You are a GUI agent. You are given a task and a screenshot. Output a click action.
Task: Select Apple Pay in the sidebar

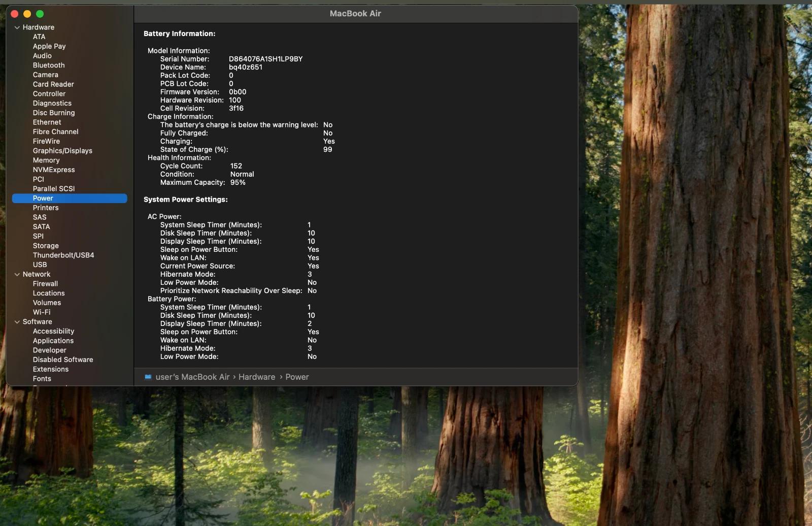[x=49, y=46]
